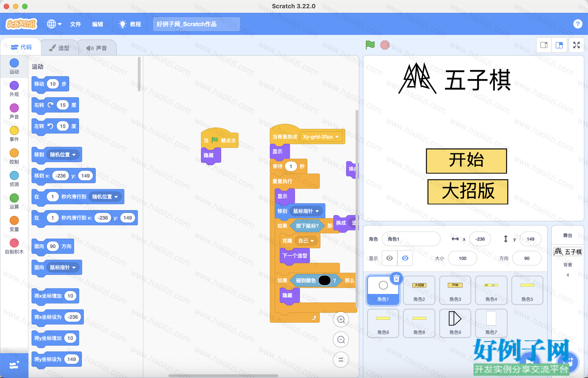This screenshot has height=378, width=588.
Task: Open the 文件 menu
Action: pyautogui.click(x=75, y=24)
